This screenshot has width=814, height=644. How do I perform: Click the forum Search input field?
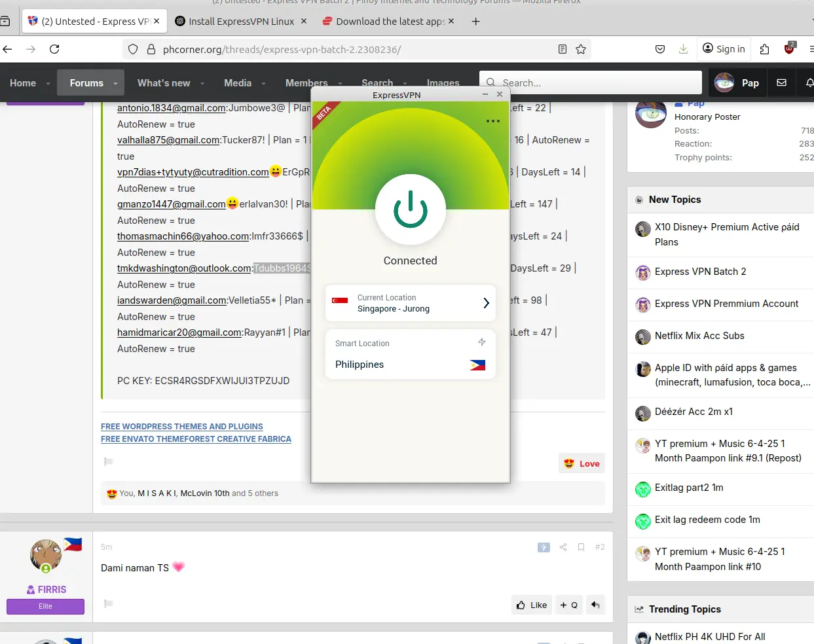coord(591,82)
